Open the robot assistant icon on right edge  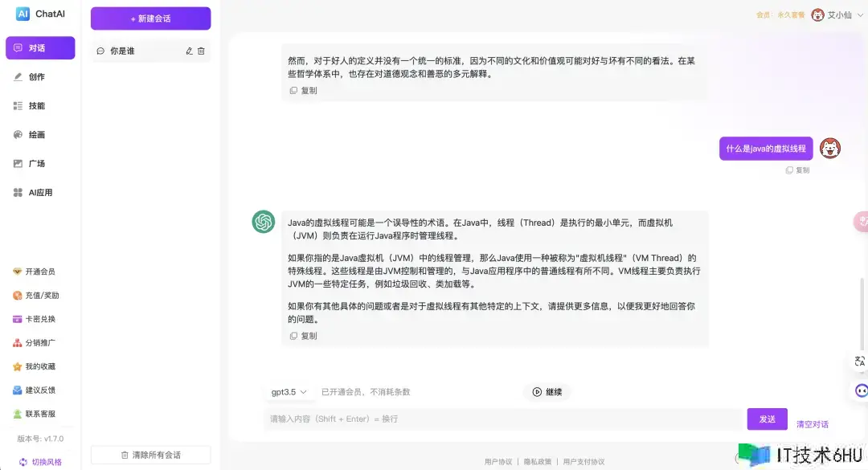coord(861,390)
